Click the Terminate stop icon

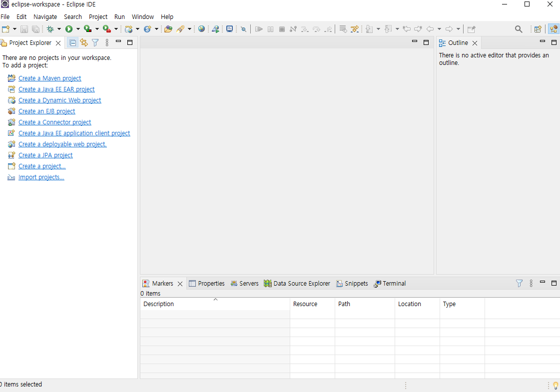click(282, 29)
